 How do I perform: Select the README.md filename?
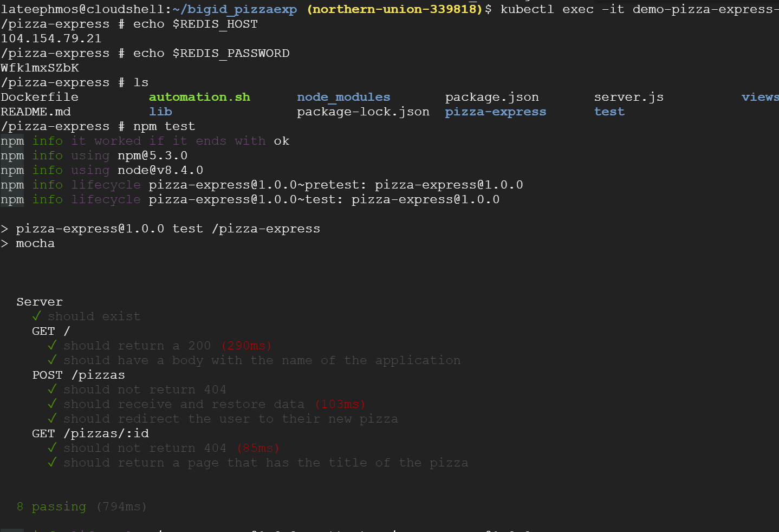pyautogui.click(x=35, y=111)
